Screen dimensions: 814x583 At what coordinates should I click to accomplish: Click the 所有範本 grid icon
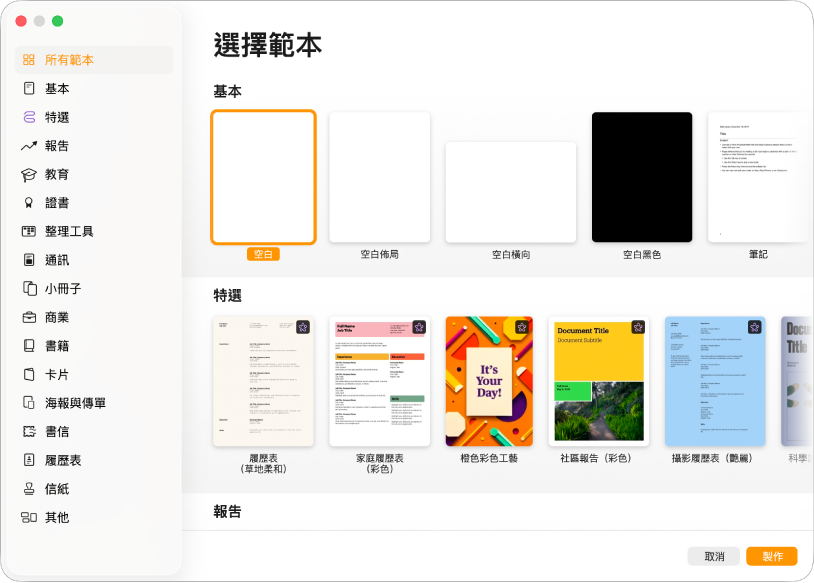[29, 60]
